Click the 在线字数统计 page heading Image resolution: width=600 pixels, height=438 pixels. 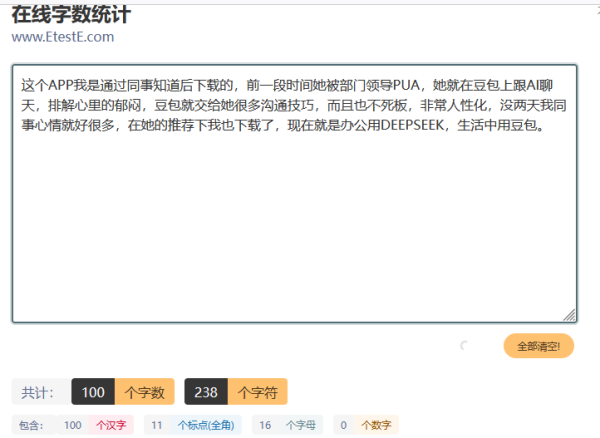click(71, 15)
